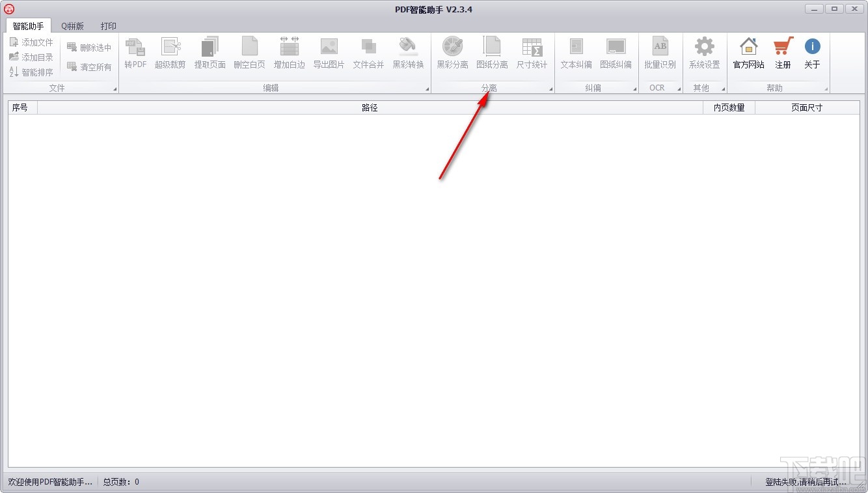Image resolution: width=868 pixels, height=493 pixels.
Task: Expand the 编辑 group options
Action: click(426, 87)
